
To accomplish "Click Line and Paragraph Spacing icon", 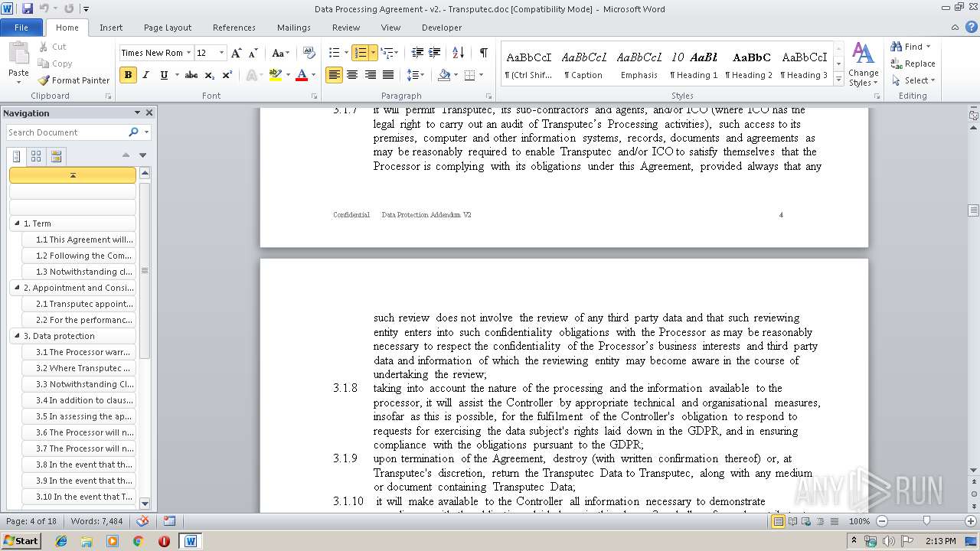I will click(x=413, y=75).
